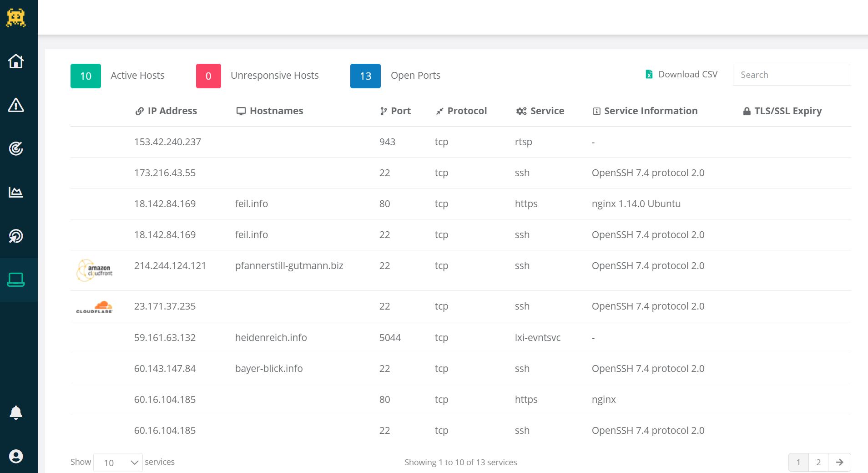Click IP address 153.42.240.237
Viewport: 868px width, 473px height.
pyautogui.click(x=167, y=142)
